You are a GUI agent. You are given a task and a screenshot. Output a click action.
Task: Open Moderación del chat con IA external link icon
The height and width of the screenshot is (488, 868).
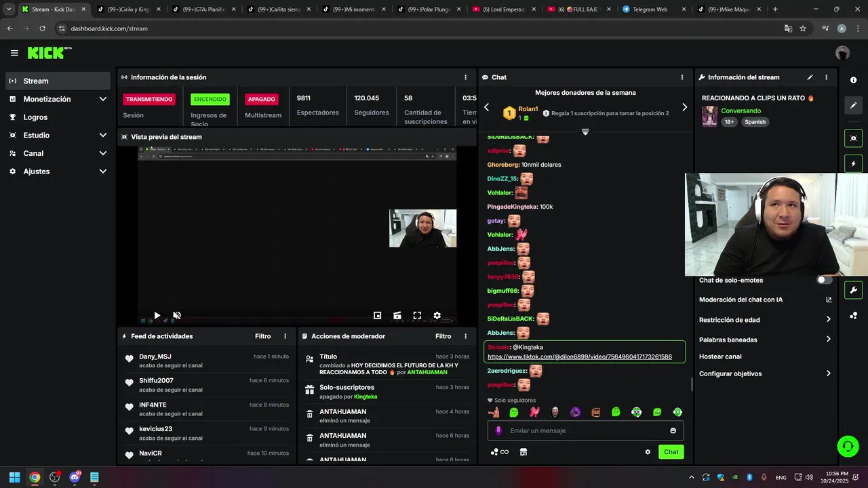829,300
